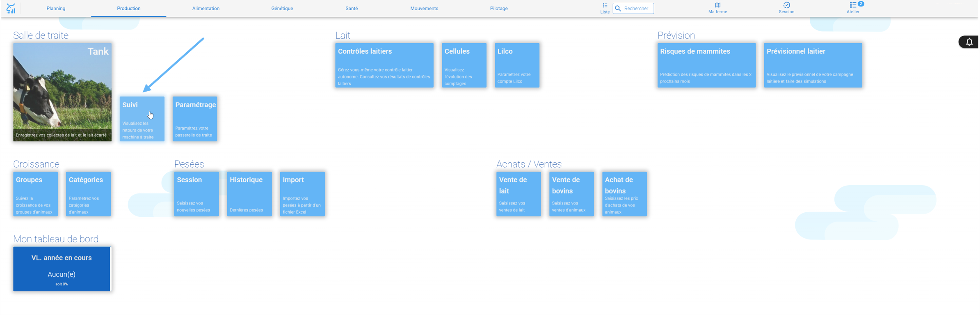Screen dimensions: 980x315
Task: Open the Groupes tile under Croissance
Action: (x=35, y=194)
